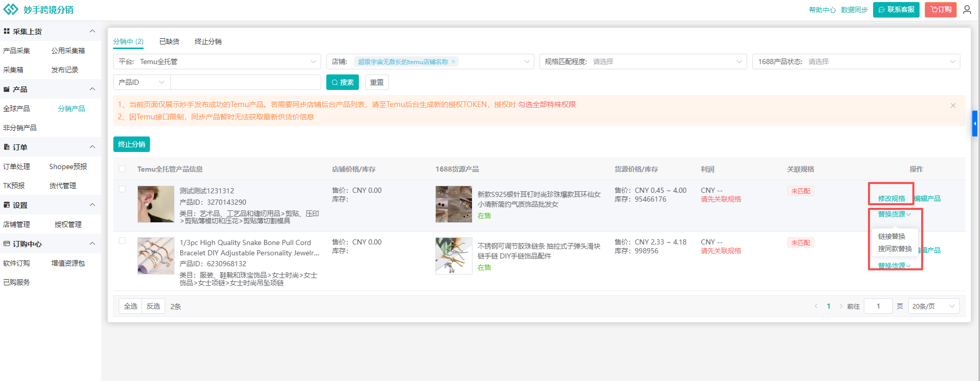
Task: Focus the product ID search field
Action: 246,82
